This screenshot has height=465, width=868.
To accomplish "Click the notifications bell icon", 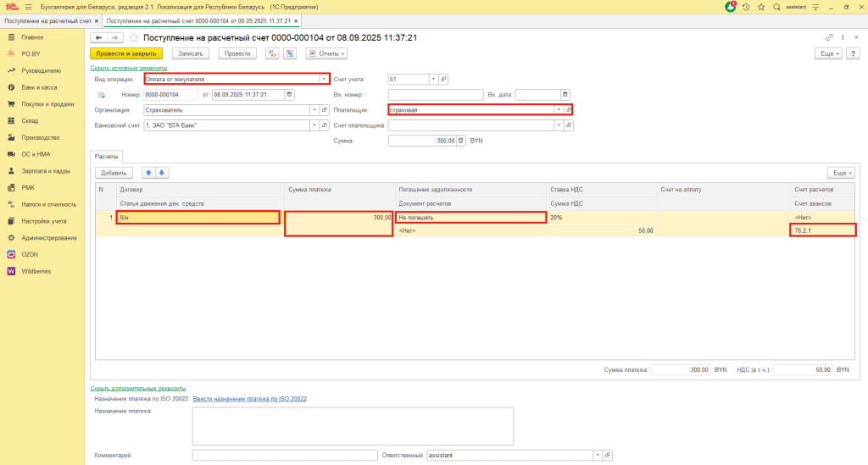I will (x=731, y=7).
